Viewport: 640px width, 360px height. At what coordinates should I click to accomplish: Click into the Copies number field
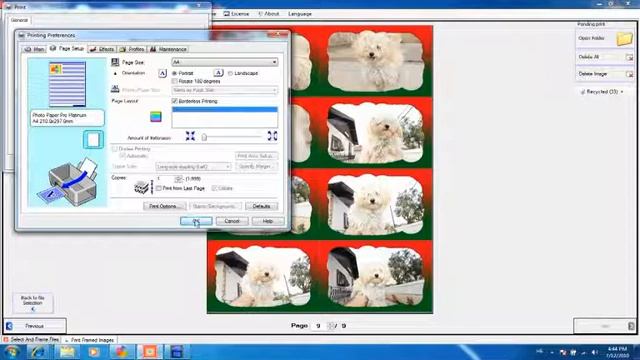[x=165, y=178]
